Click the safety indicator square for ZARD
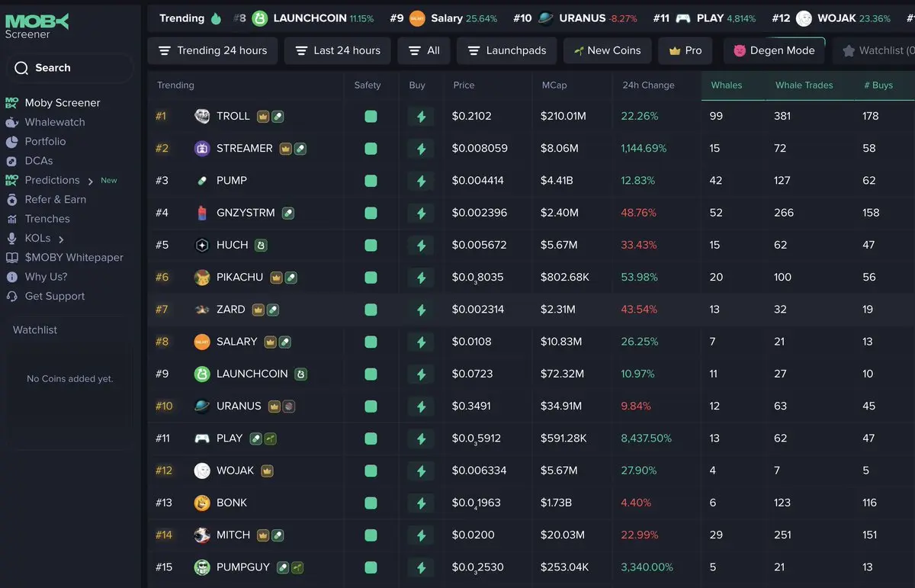Screen dimensions: 915x588 click(371, 310)
